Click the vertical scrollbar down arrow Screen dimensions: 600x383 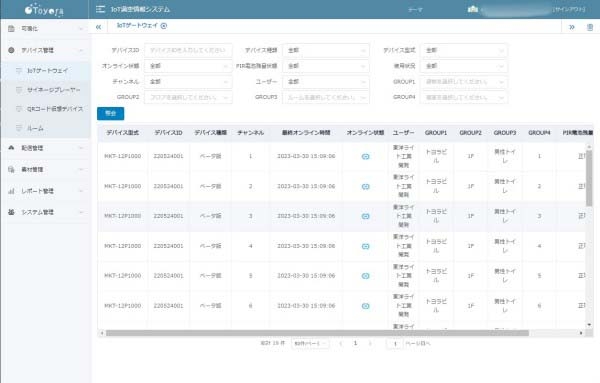tap(589, 325)
